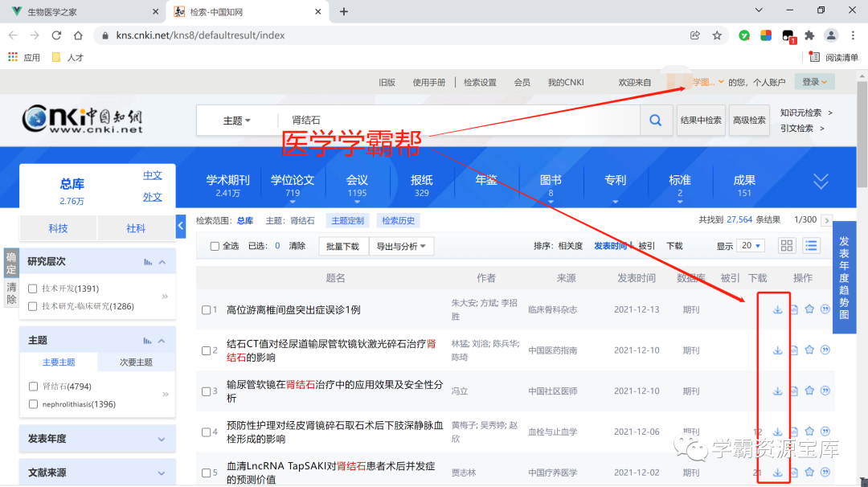This screenshot has width=868, height=487.
Task: Expand 发表年度 filter section
Action: pyautogui.click(x=162, y=439)
